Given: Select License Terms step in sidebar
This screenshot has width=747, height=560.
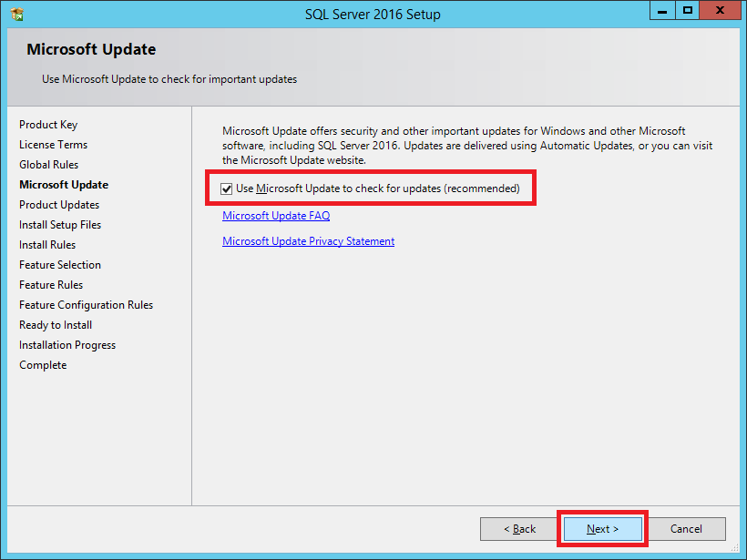Looking at the screenshot, I should pos(53,145).
